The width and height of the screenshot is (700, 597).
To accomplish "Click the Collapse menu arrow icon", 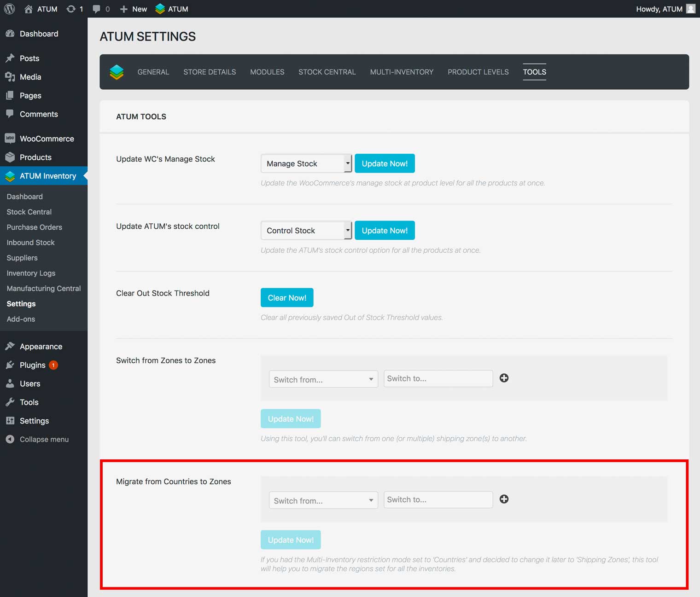I will click(10, 439).
